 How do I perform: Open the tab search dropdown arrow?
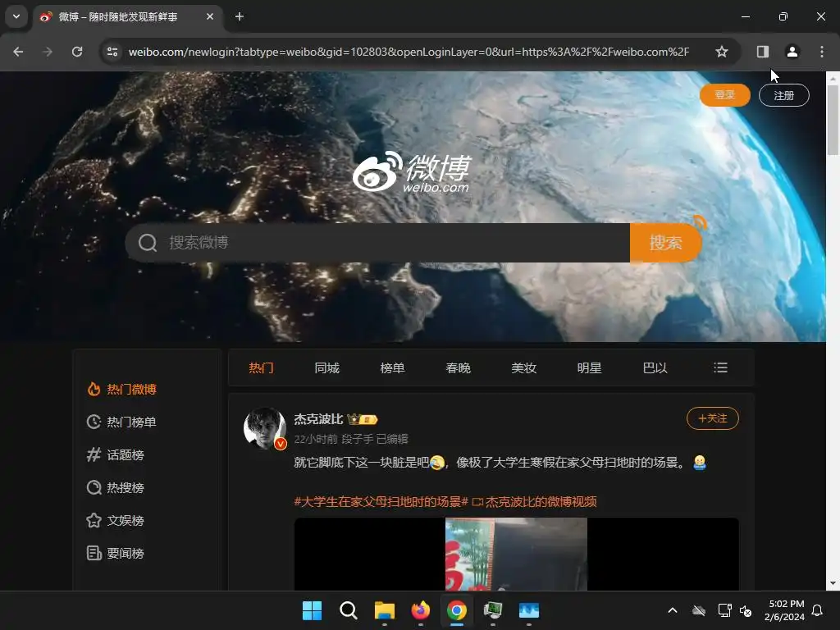point(16,16)
